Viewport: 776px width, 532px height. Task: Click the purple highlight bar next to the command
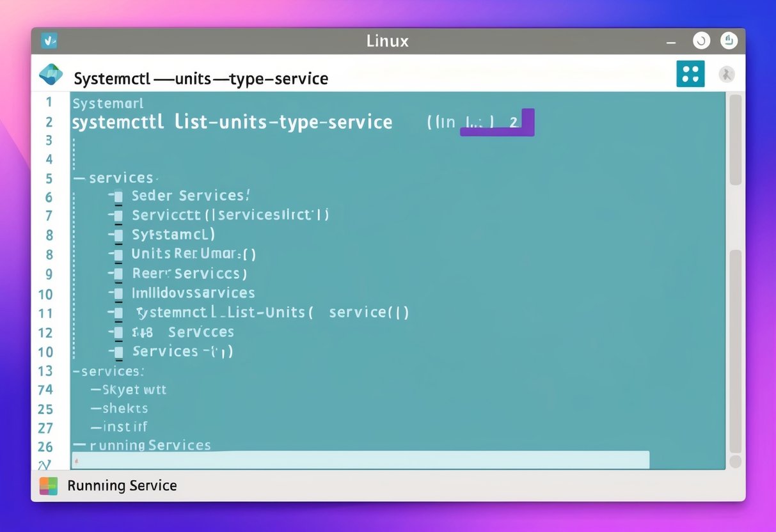[497, 122]
